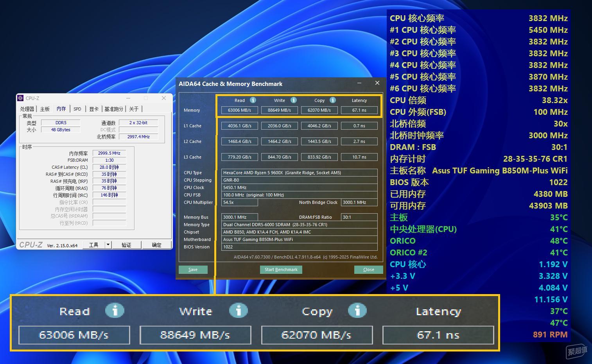Click the Chipset field AMD B850
The image size is (592, 364).
click(x=300, y=232)
